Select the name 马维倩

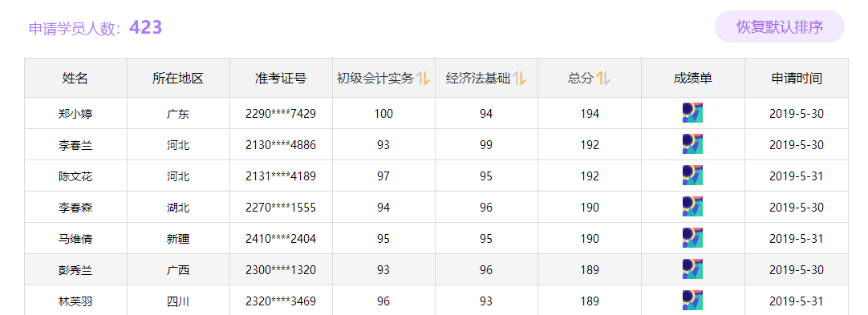tap(75, 240)
